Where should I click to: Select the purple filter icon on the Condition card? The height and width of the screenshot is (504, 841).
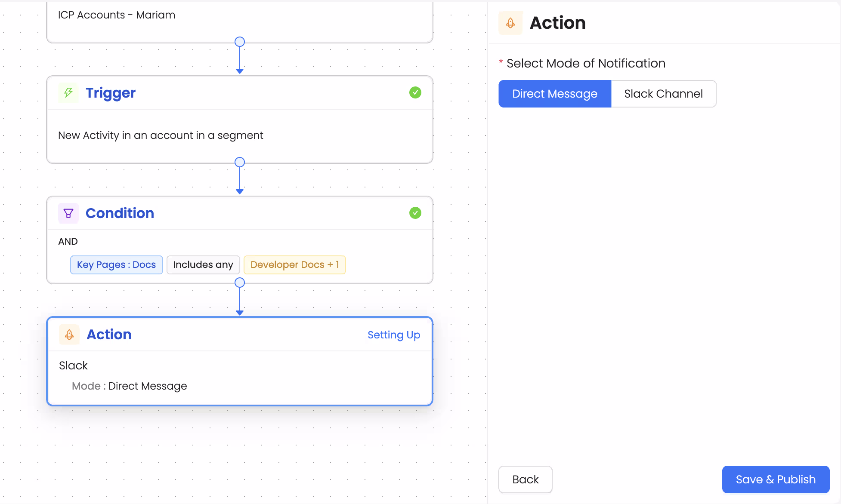pyautogui.click(x=68, y=213)
